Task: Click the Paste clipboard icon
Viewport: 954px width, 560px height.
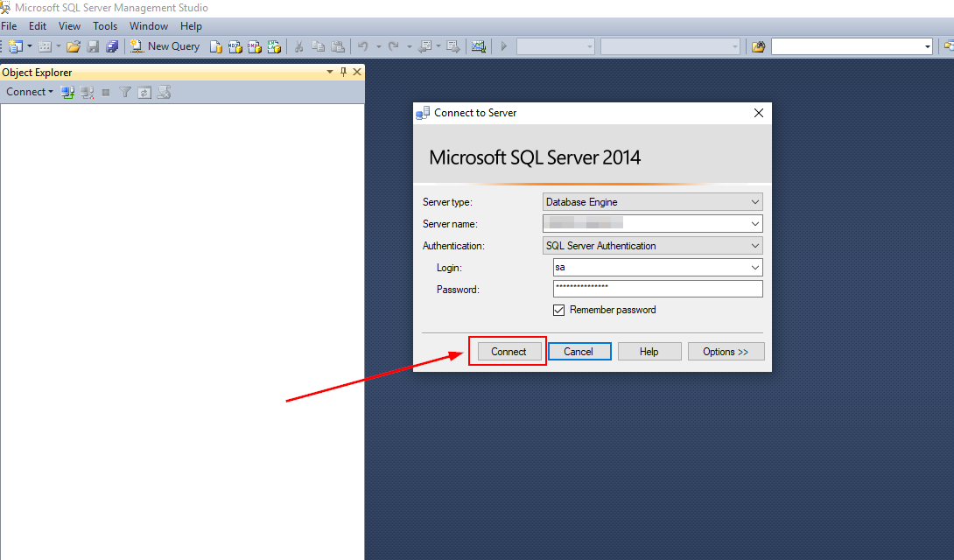Action: [338, 46]
